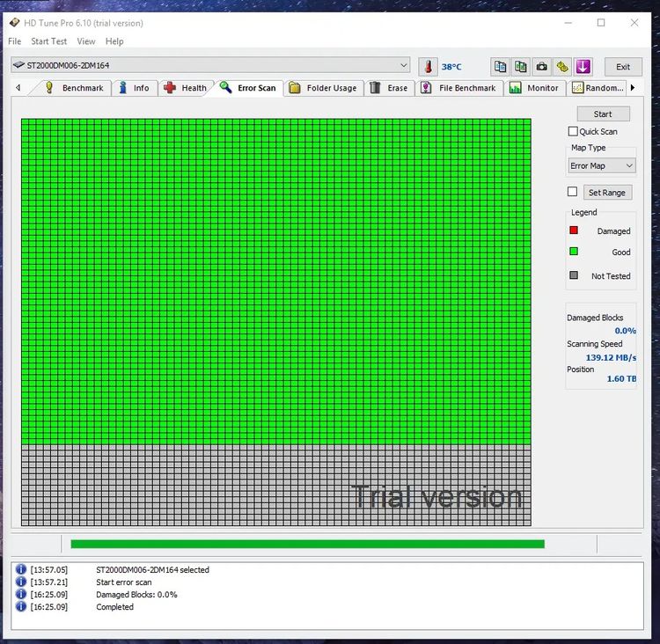The width and height of the screenshot is (660, 644).
Task: Switch to the Folder Usage tab
Action: (324, 88)
